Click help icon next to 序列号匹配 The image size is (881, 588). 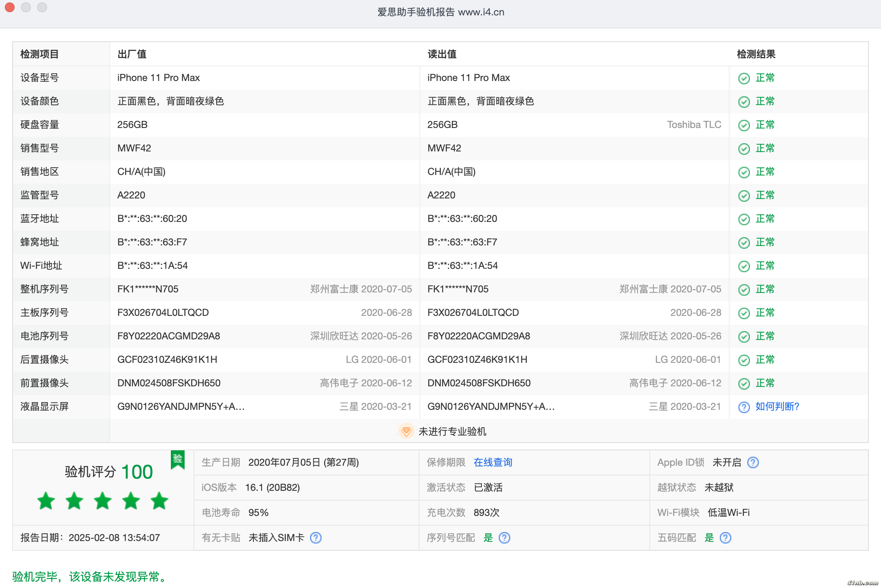coord(504,538)
